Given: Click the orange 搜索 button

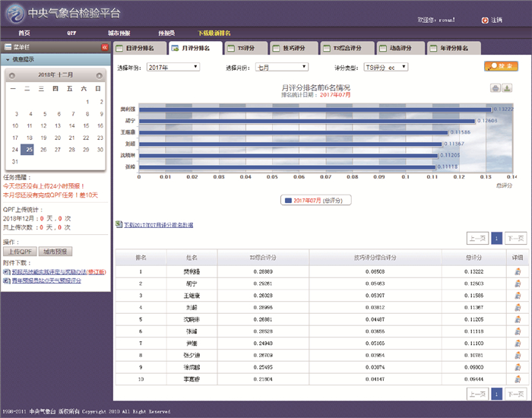Looking at the screenshot, I should click(x=500, y=67).
